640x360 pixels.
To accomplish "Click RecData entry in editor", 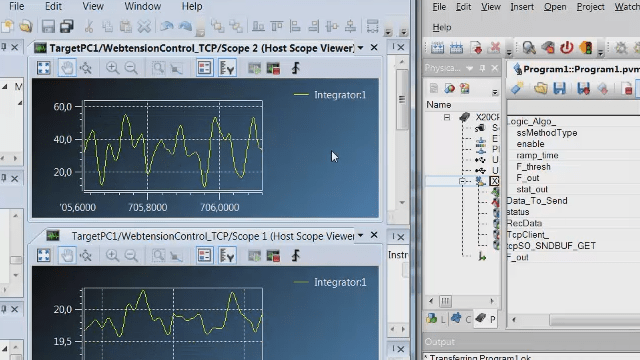I will pos(524,223).
